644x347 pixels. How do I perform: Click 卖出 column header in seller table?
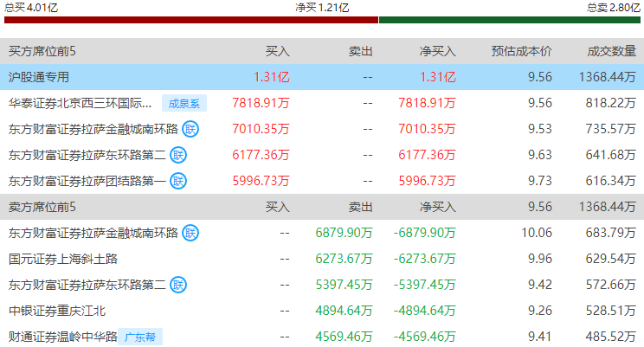coord(361,207)
